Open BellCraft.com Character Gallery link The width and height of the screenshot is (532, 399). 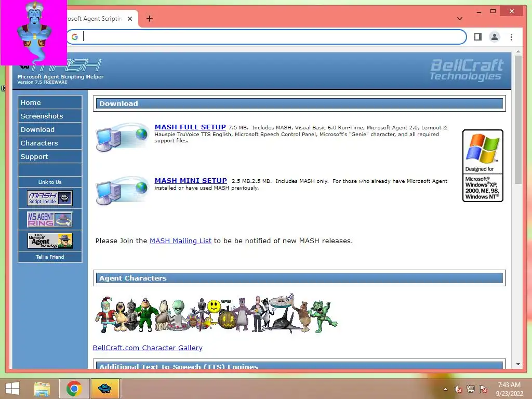coord(148,348)
